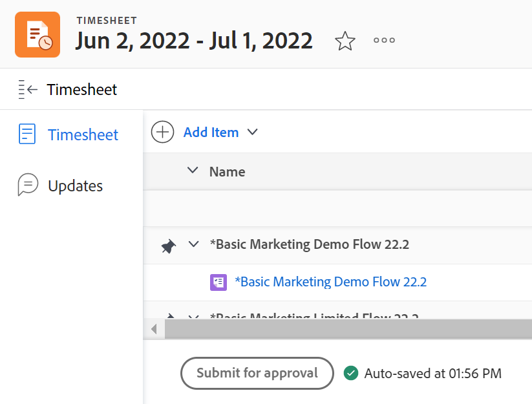
Task: Click the plus circle Add Item icon
Action: coord(162,132)
